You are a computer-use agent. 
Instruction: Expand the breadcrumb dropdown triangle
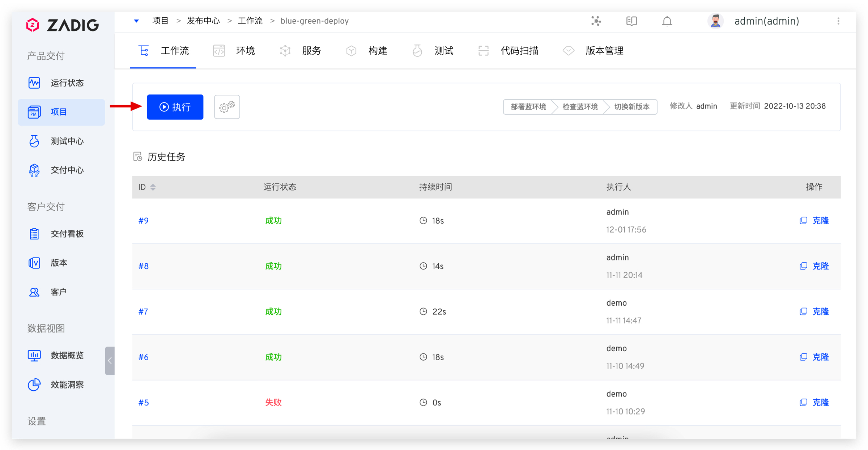(136, 21)
